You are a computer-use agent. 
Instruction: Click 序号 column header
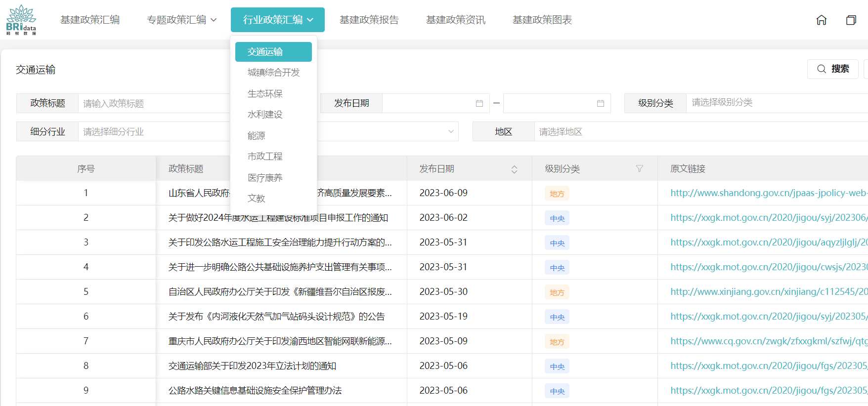(x=86, y=169)
